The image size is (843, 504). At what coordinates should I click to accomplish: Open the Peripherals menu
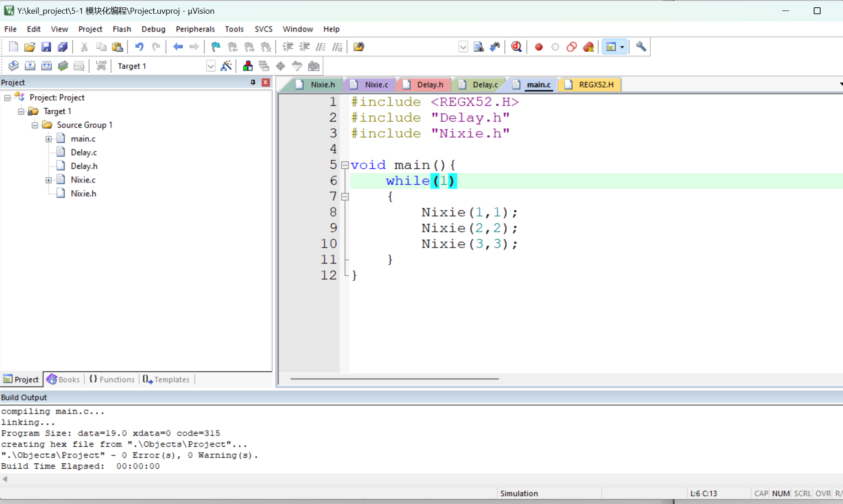pos(195,29)
